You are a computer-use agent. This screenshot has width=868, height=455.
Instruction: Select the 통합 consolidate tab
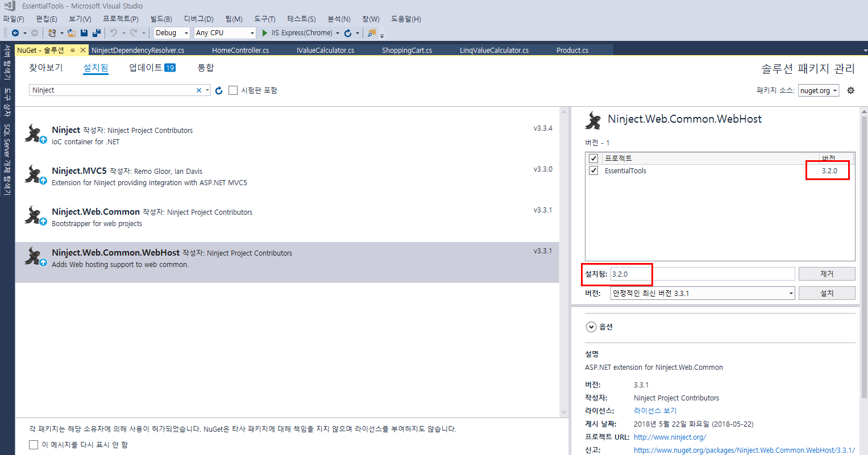(206, 68)
